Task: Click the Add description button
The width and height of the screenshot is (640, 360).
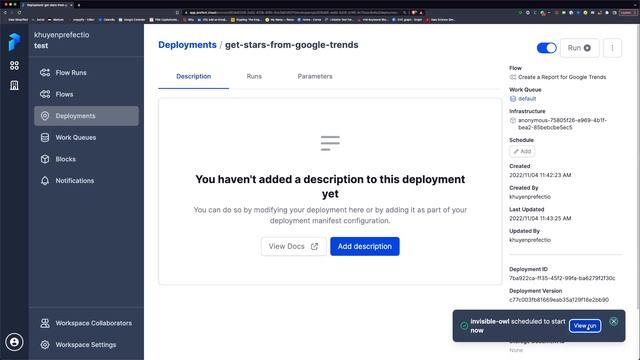Action: click(x=364, y=247)
